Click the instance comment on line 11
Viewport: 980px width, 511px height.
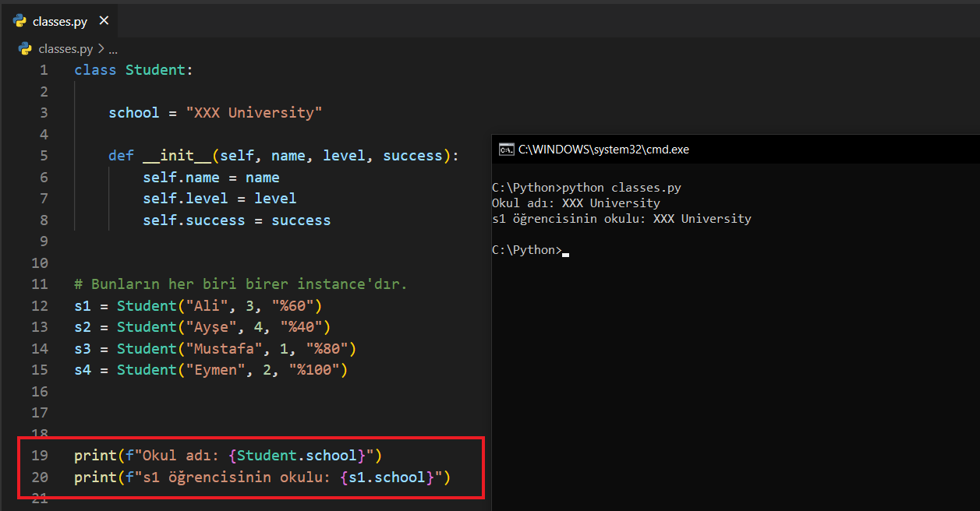[x=240, y=284]
